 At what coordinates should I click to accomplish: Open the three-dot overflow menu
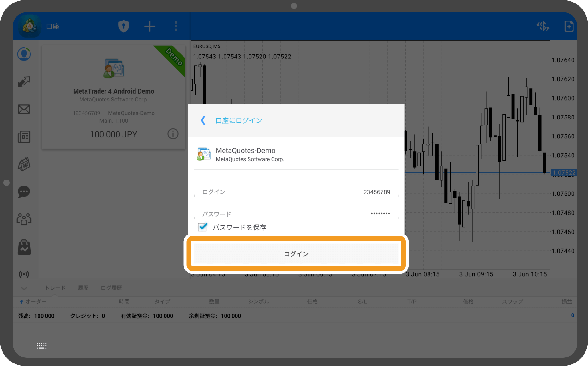[x=176, y=26]
